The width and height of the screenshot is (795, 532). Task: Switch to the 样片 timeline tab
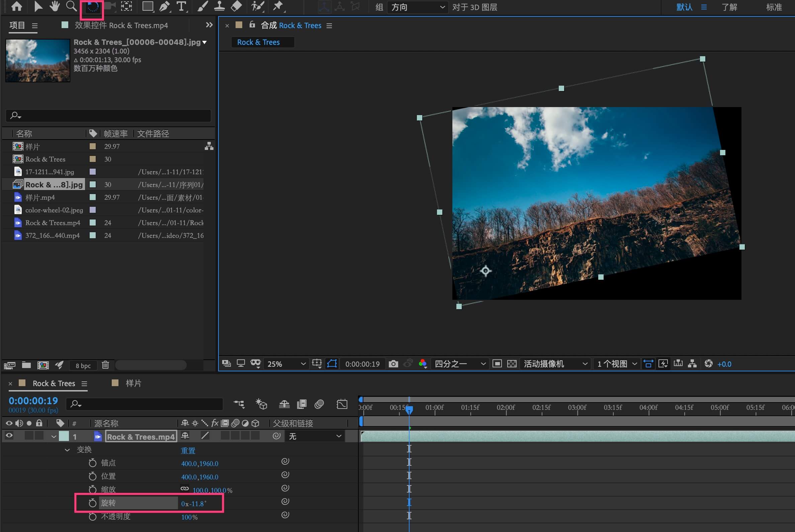(133, 383)
